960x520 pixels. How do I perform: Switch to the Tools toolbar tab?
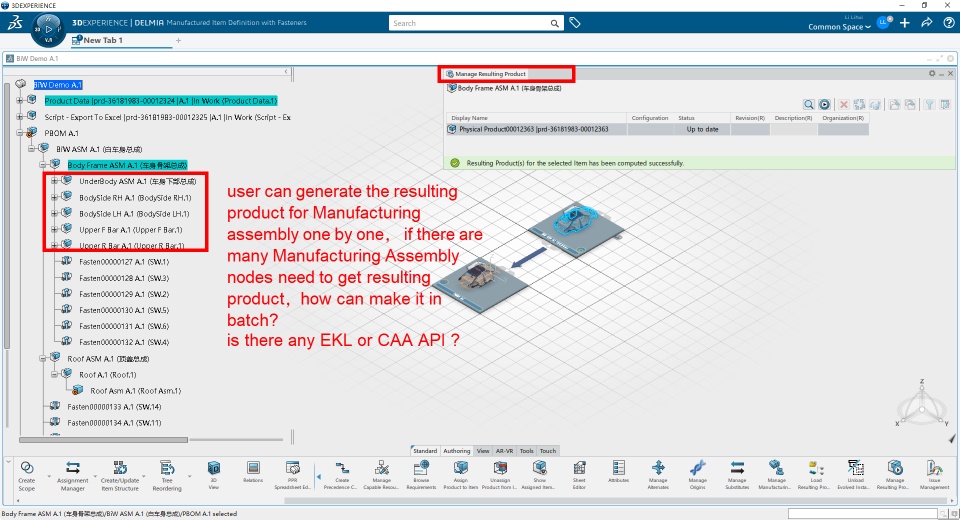[x=527, y=451]
